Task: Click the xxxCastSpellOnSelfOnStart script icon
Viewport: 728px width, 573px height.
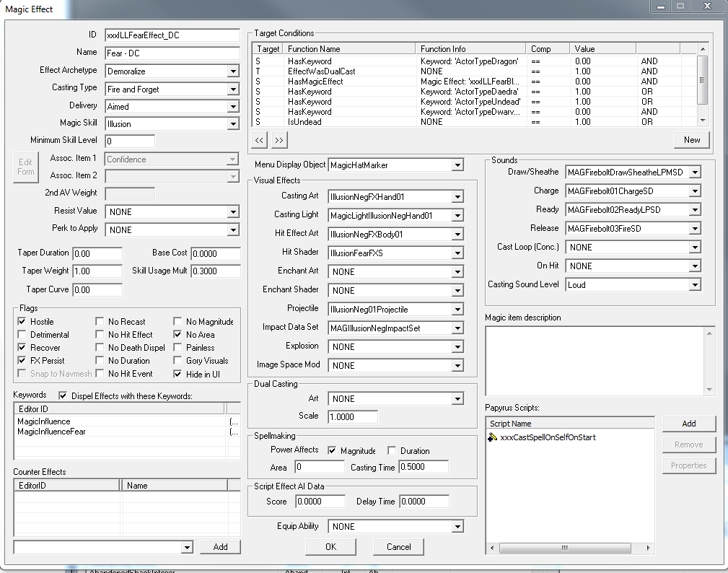Action: (x=493, y=437)
